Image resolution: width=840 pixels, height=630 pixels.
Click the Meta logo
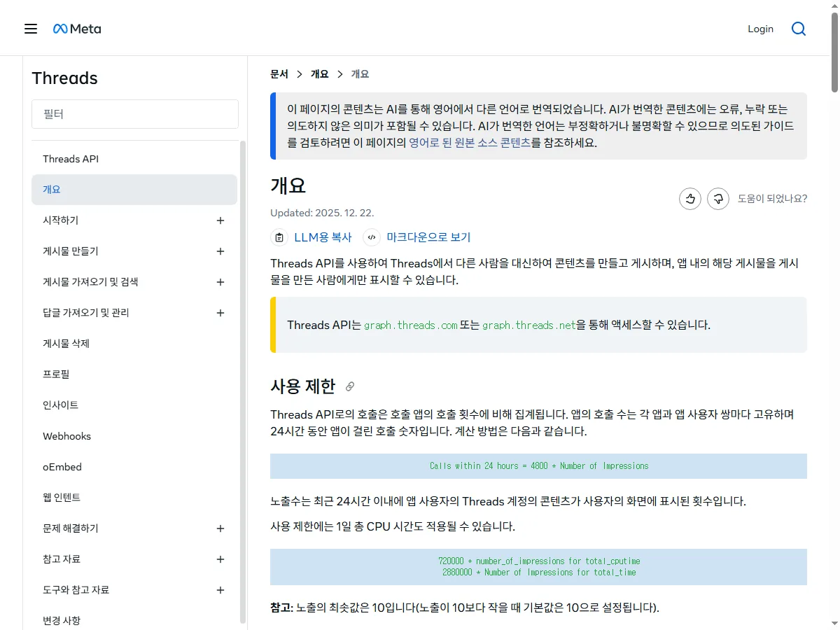click(77, 29)
